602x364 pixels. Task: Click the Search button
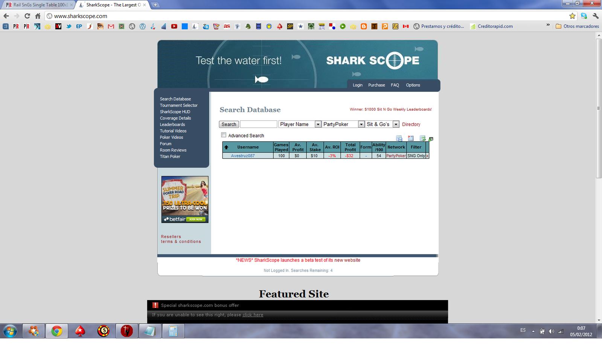point(229,124)
